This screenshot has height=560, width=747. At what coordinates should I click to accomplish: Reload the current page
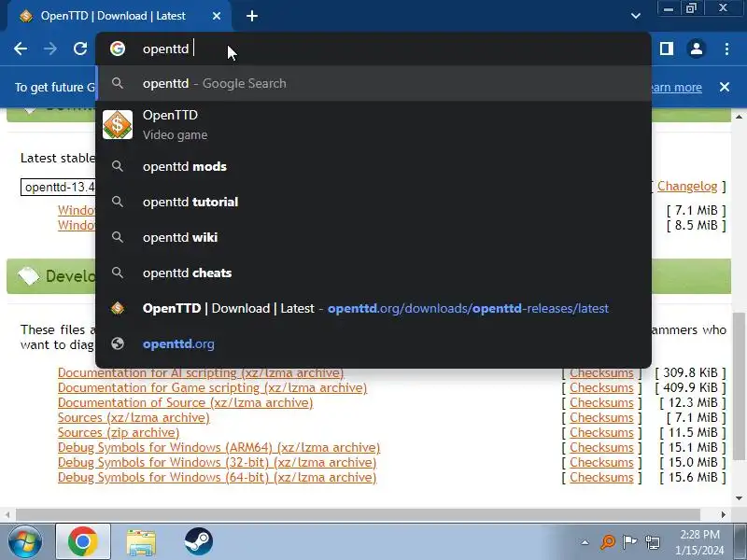coord(80,49)
